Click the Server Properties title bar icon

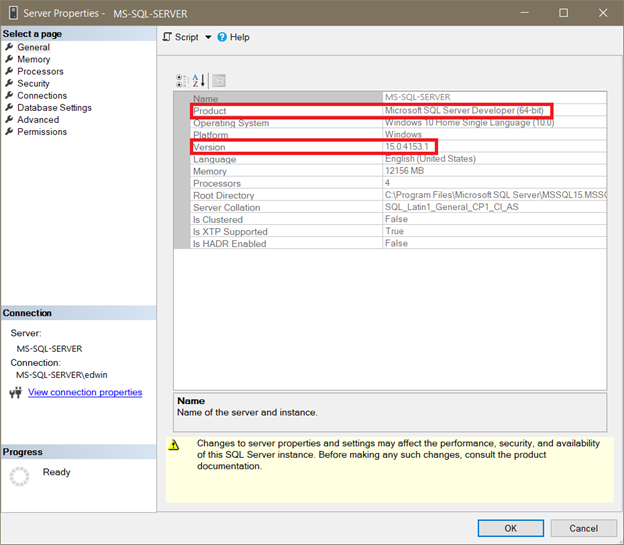point(13,13)
